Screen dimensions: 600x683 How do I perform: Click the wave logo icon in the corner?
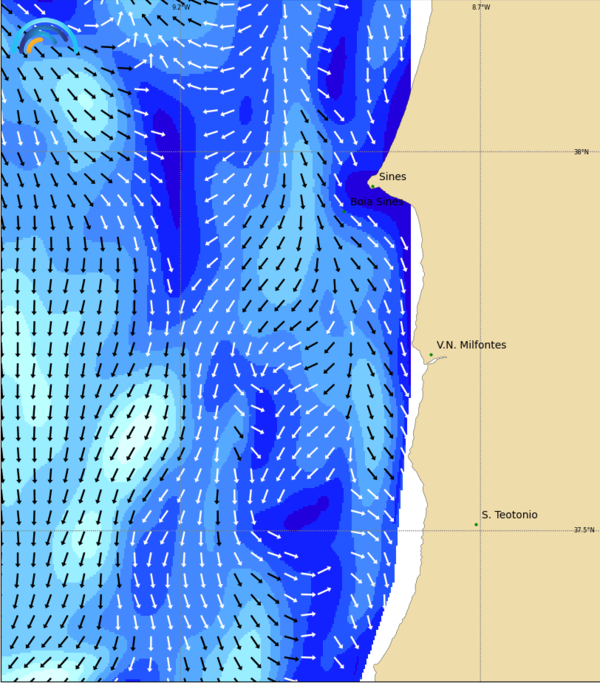[x=45, y=38]
